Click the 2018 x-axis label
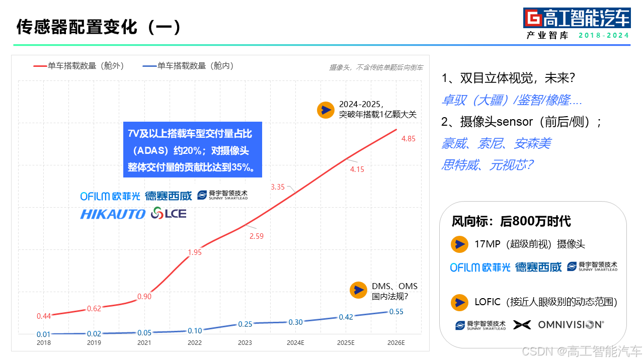Screen dimensions: 644x362 point(44,343)
